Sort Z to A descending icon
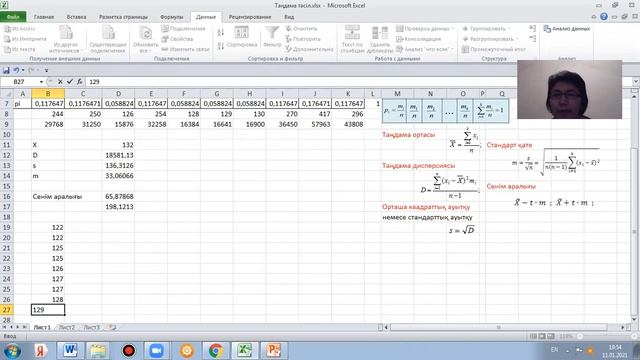 click(221, 46)
